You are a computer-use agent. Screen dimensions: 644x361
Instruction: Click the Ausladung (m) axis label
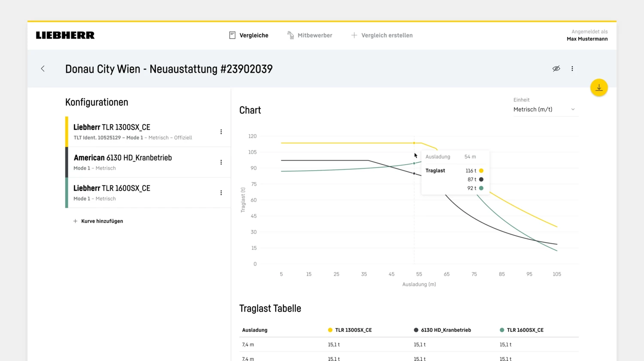[x=419, y=284]
